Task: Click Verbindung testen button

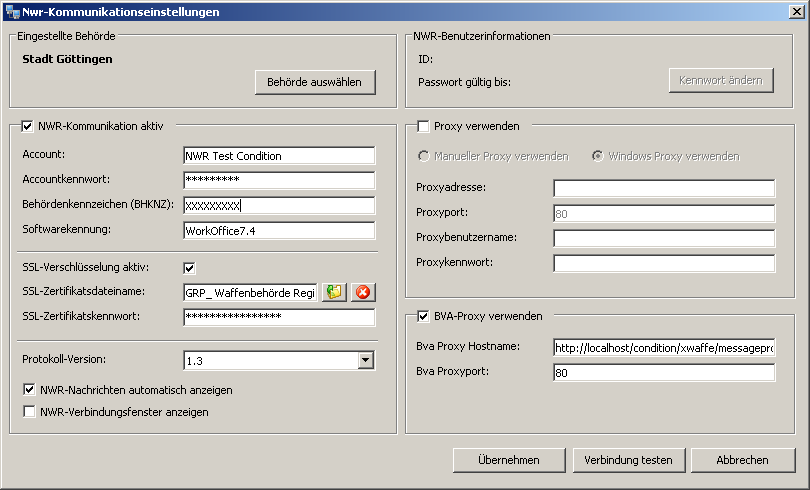Action: coord(629,460)
